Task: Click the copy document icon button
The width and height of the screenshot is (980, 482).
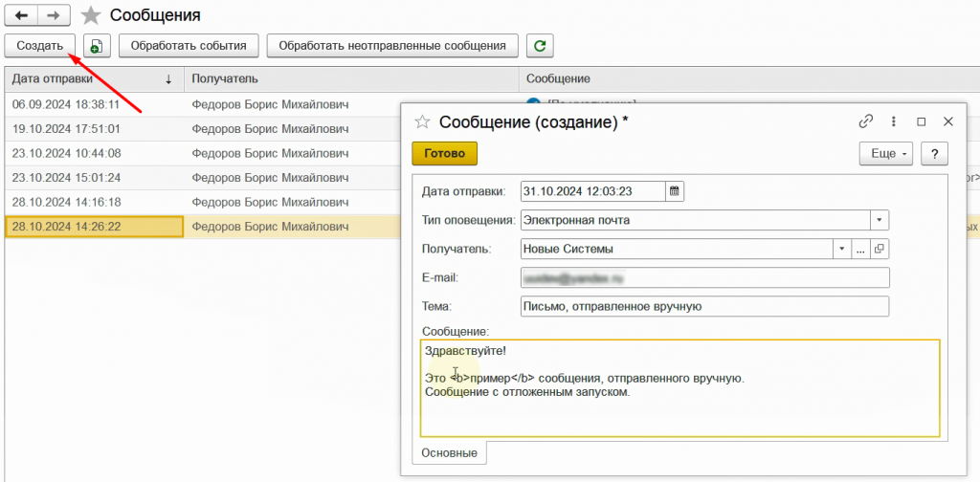Action: [98, 46]
